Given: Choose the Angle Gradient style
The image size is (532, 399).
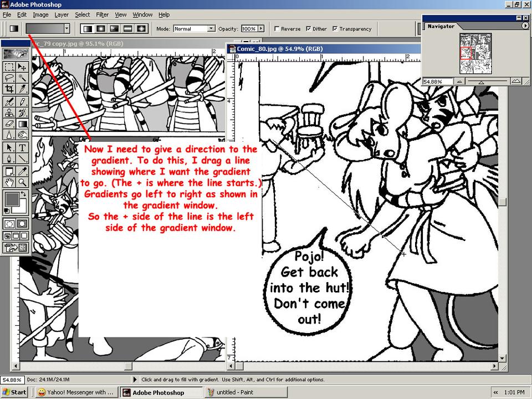Looking at the screenshot, I should tap(114, 29).
